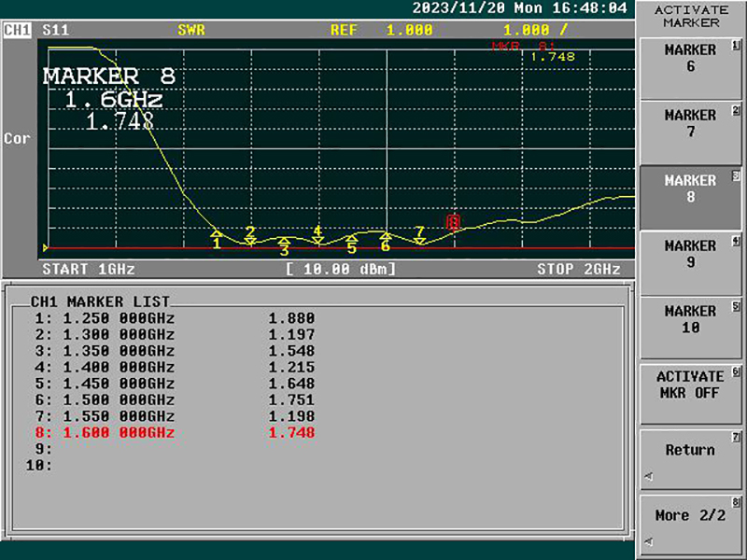
Task: Click the 1.198 value in marker list
Action: click(291, 416)
